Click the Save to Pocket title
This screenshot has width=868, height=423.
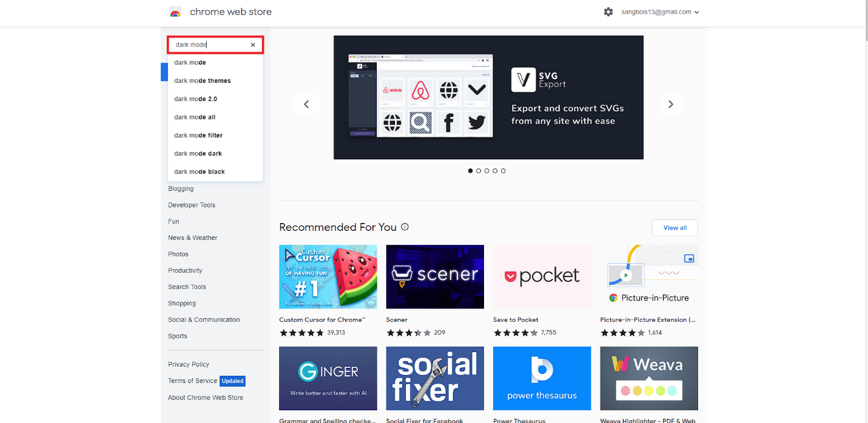coord(516,319)
